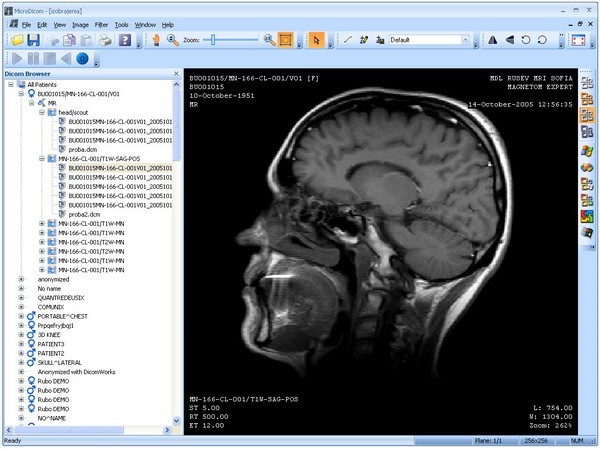Pause the image sequence playback
The image size is (600, 449).
tap(33, 59)
